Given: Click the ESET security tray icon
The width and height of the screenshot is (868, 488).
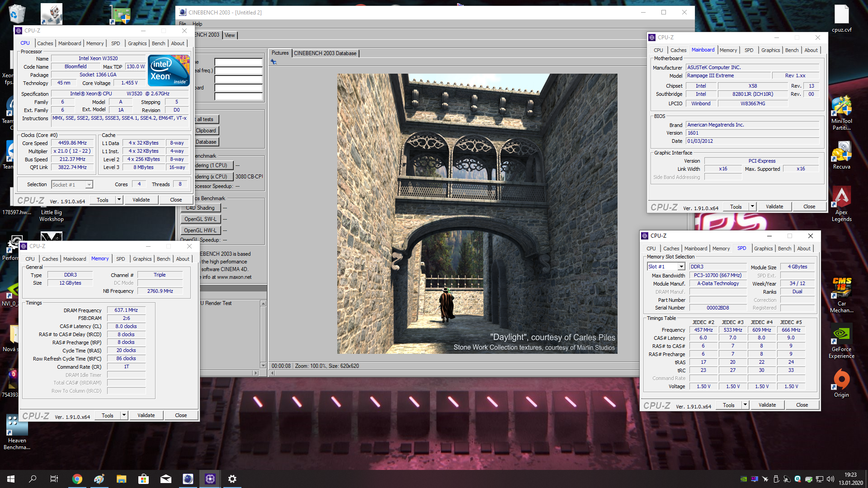Looking at the screenshot, I should [797, 479].
